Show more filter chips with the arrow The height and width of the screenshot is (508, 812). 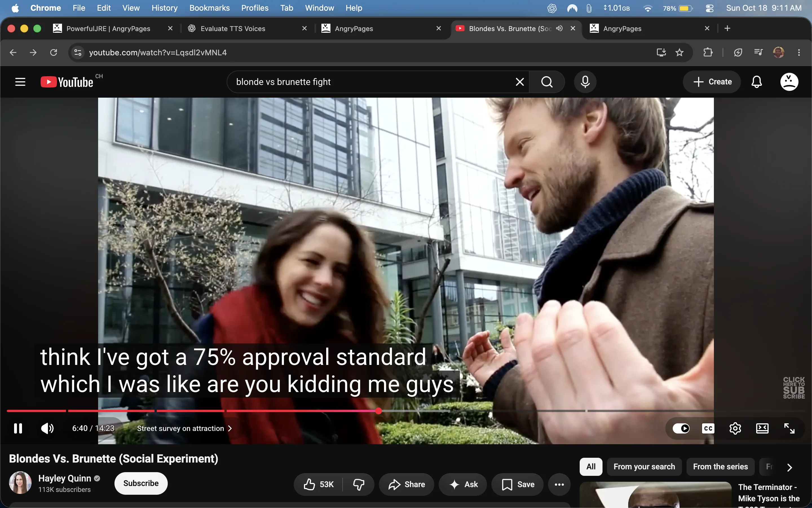point(789,467)
